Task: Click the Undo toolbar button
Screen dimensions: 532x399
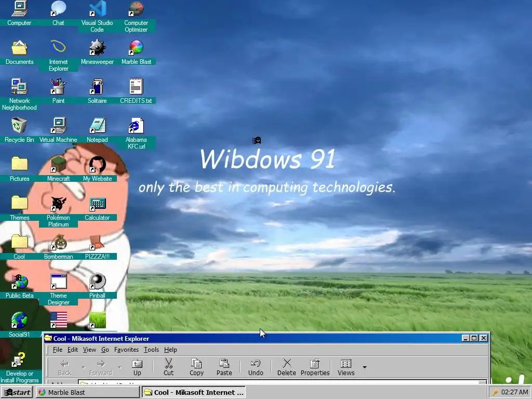Action: click(x=256, y=367)
